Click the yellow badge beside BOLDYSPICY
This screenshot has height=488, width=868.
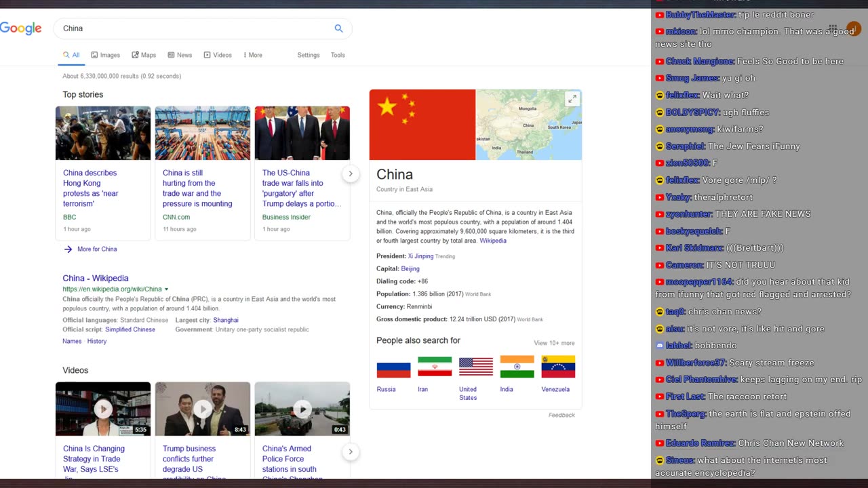[660, 113]
